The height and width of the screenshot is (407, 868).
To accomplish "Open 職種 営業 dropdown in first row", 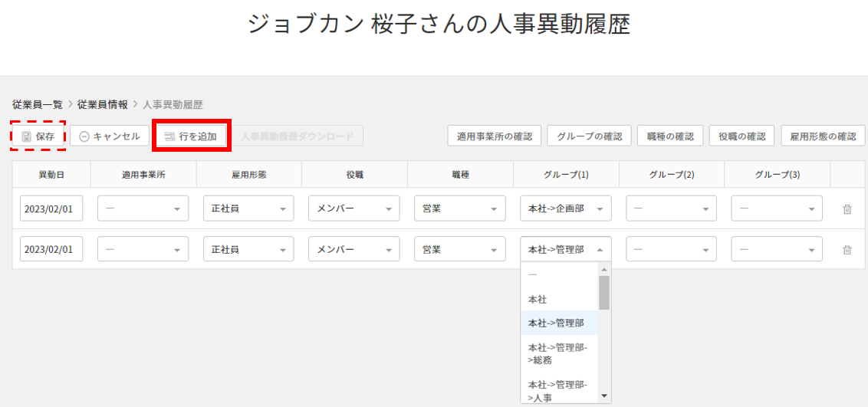I will [x=460, y=209].
